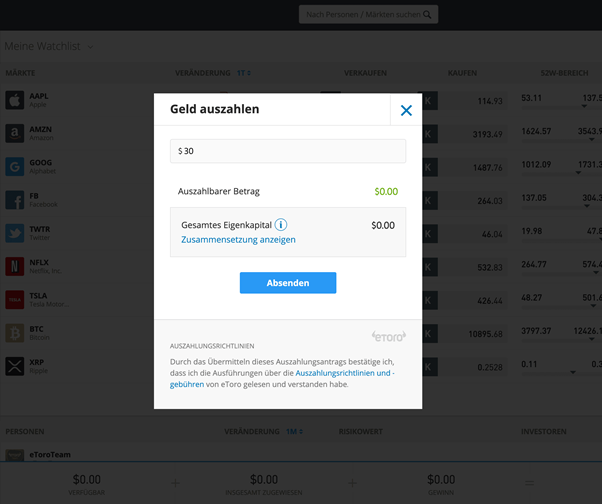Close the Geld auszahlen dialog

(x=406, y=110)
